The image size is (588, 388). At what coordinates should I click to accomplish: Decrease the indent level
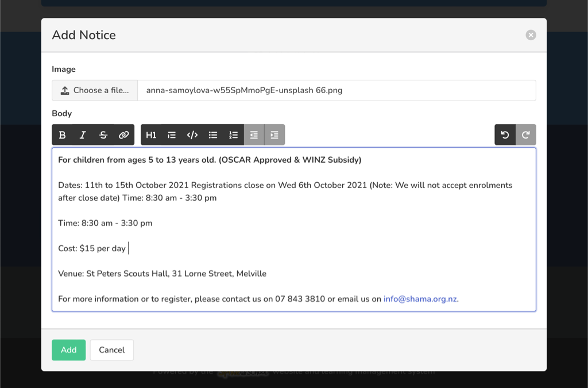tap(254, 135)
